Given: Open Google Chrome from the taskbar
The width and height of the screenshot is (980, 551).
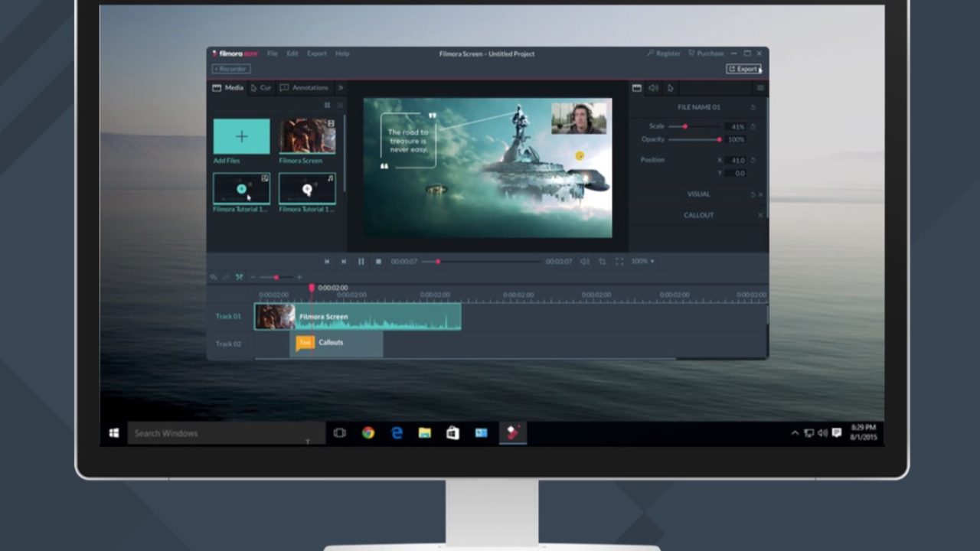Looking at the screenshot, I should [x=368, y=433].
